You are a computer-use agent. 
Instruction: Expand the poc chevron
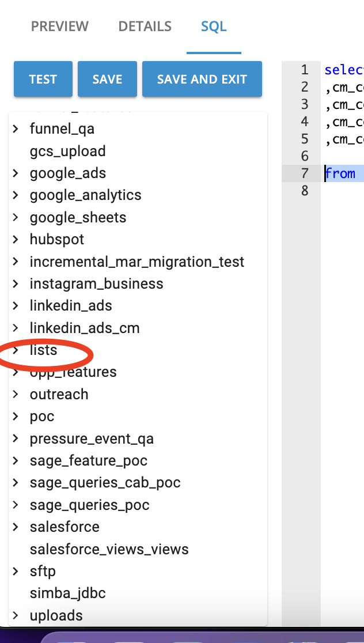(x=16, y=416)
